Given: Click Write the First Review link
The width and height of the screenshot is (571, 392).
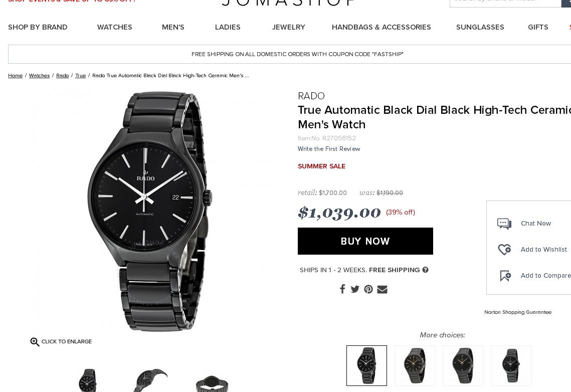Looking at the screenshot, I should coord(329,148).
